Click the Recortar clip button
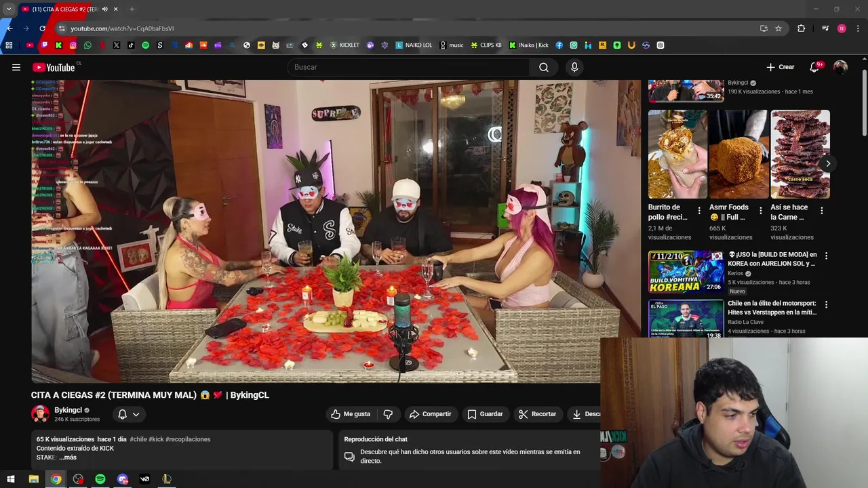The image size is (868, 488). [538, 414]
